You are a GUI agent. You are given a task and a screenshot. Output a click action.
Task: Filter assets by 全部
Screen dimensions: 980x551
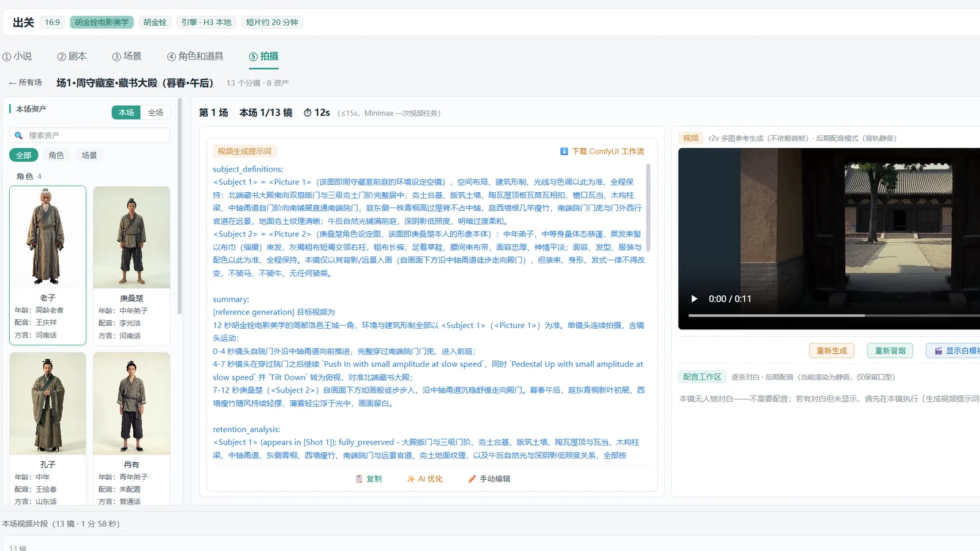coord(24,156)
